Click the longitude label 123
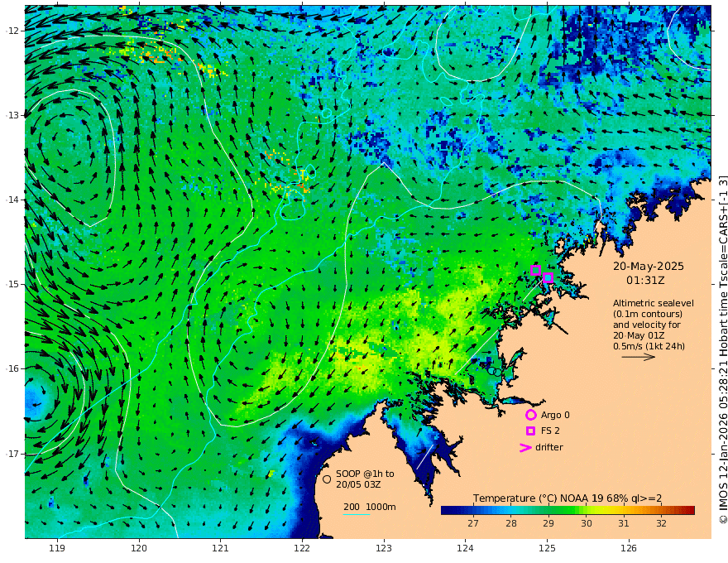Screen dimensions: 728x563 click(x=384, y=548)
